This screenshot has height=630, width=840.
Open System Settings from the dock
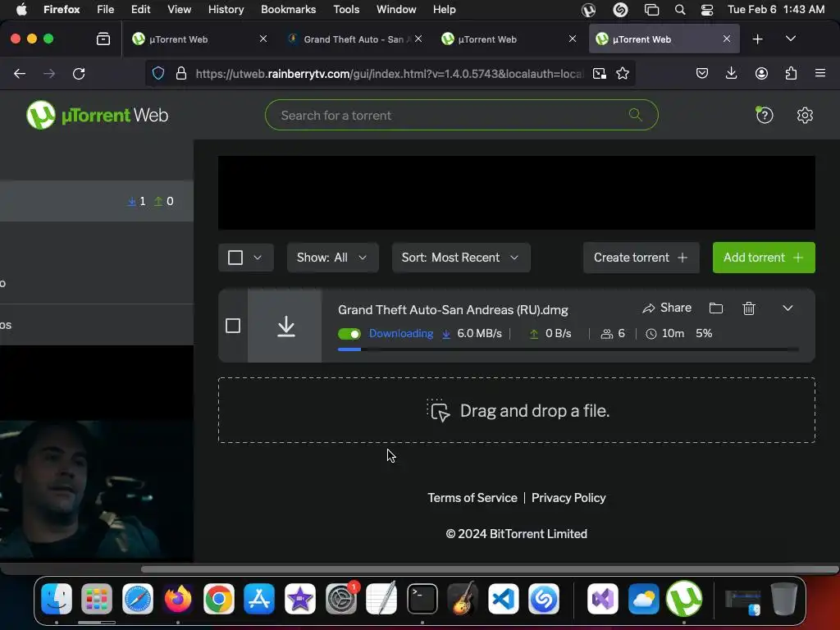[340, 599]
